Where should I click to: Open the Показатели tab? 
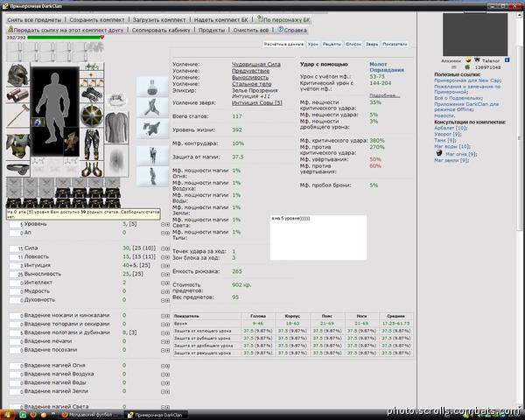pyautogui.click(x=395, y=45)
